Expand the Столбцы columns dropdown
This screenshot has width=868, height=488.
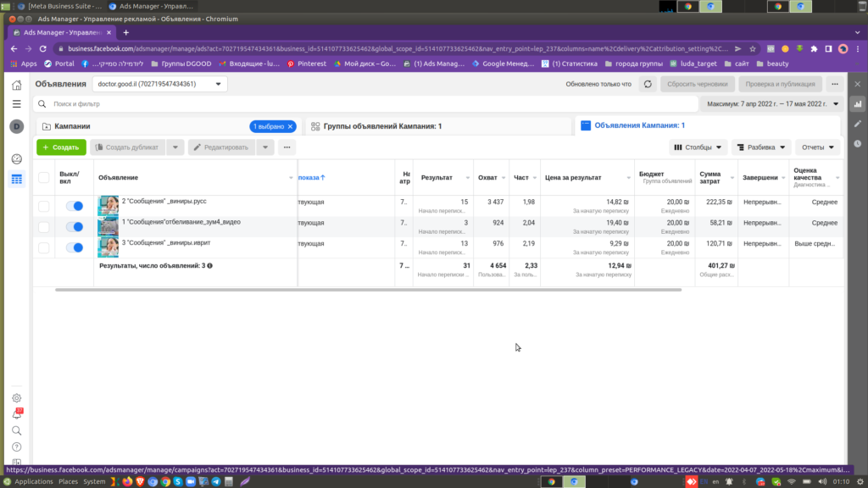point(698,147)
